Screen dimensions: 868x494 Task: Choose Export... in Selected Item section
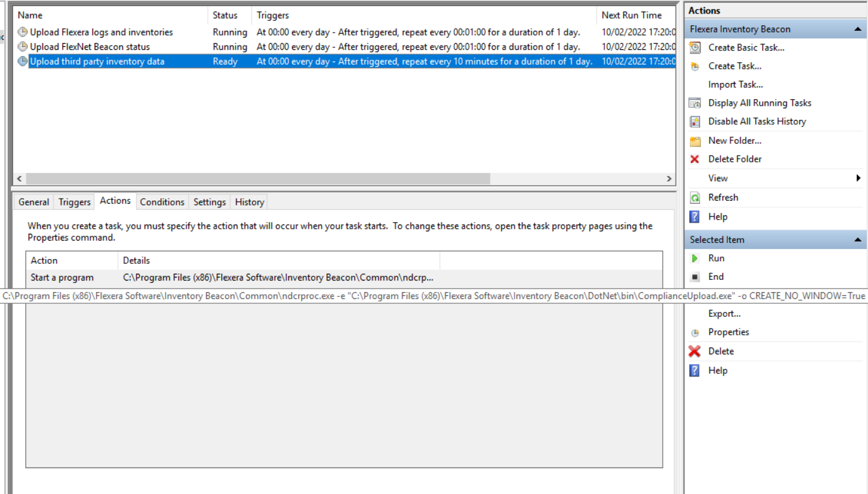(x=724, y=314)
